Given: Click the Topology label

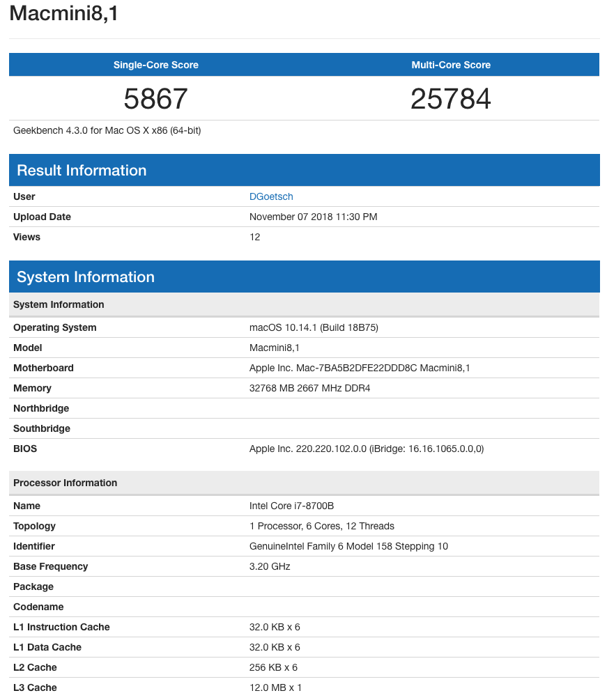Looking at the screenshot, I should (x=34, y=526).
